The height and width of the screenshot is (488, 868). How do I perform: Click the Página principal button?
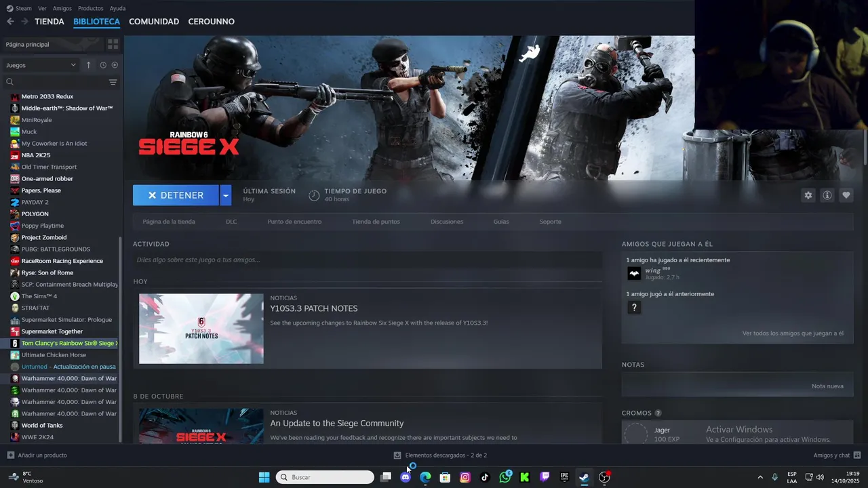[x=52, y=44]
